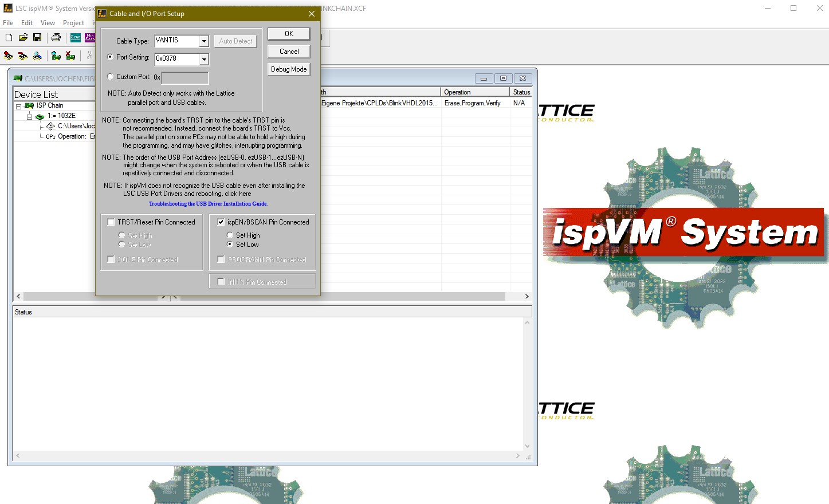Select Set Low under ispEN/BSCAN
829x504 pixels.
coord(230,245)
